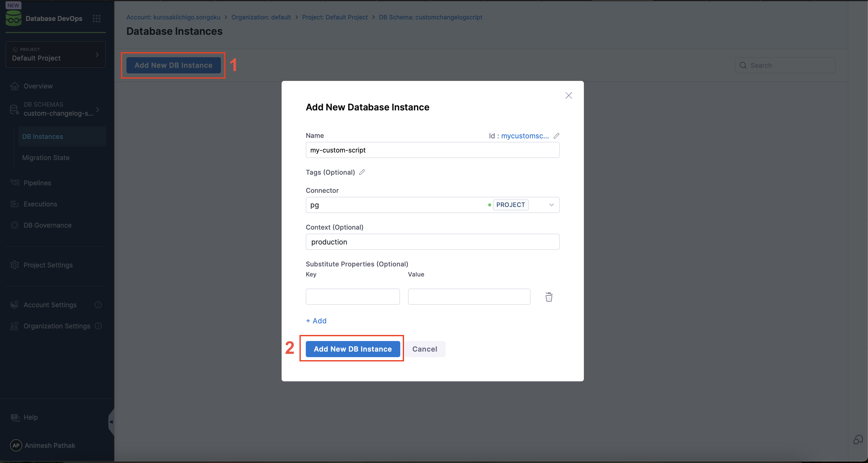Select the Executions sidebar icon
The width and height of the screenshot is (868, 463).
coord(15,204)
